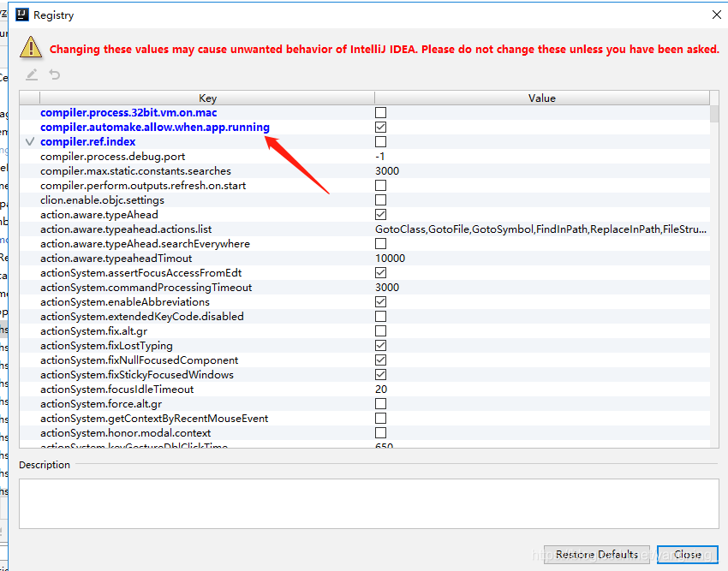Click the Revert to default undo arrow icon

(55, 74)
